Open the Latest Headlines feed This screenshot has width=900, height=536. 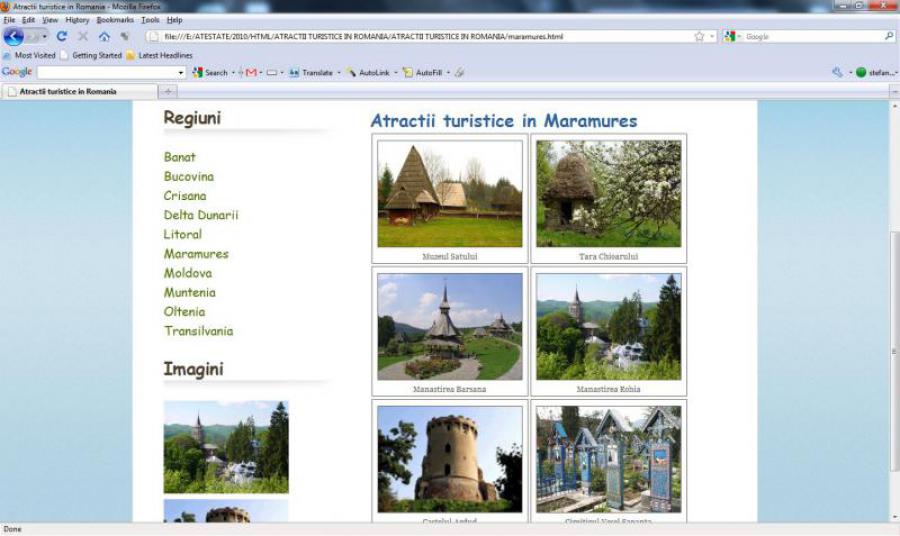point(160,55)
